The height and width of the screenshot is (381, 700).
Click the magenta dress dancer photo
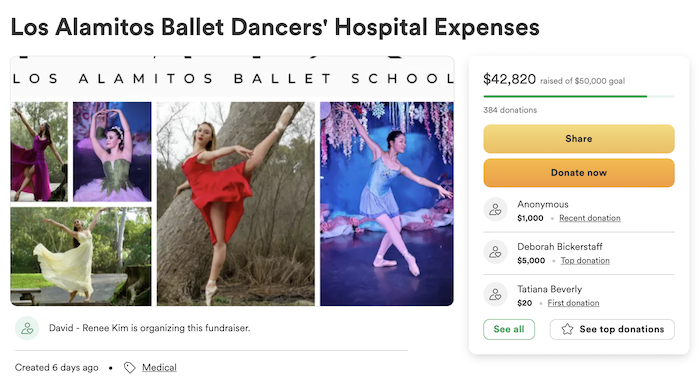(x=39, y=151)
